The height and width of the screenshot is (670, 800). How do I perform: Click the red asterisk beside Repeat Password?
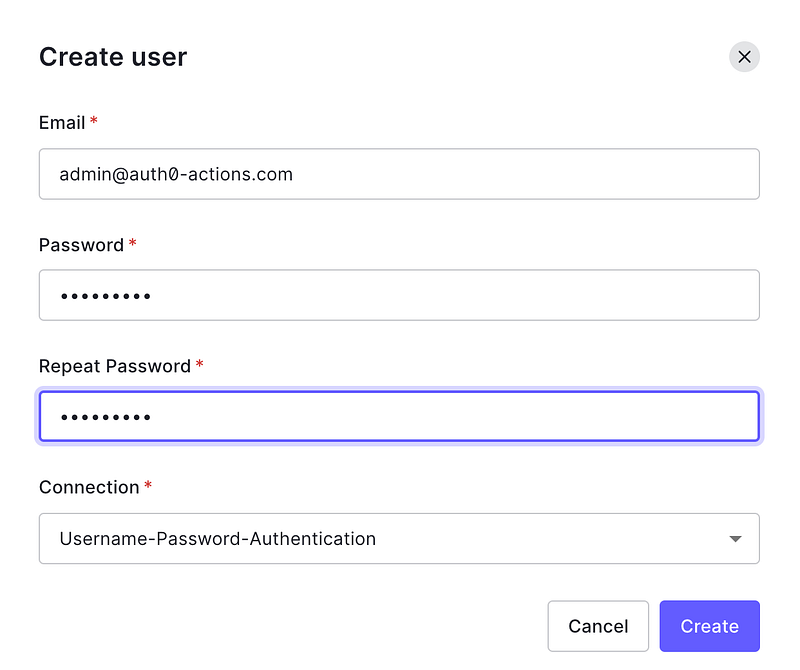click(x=200, y=365)
